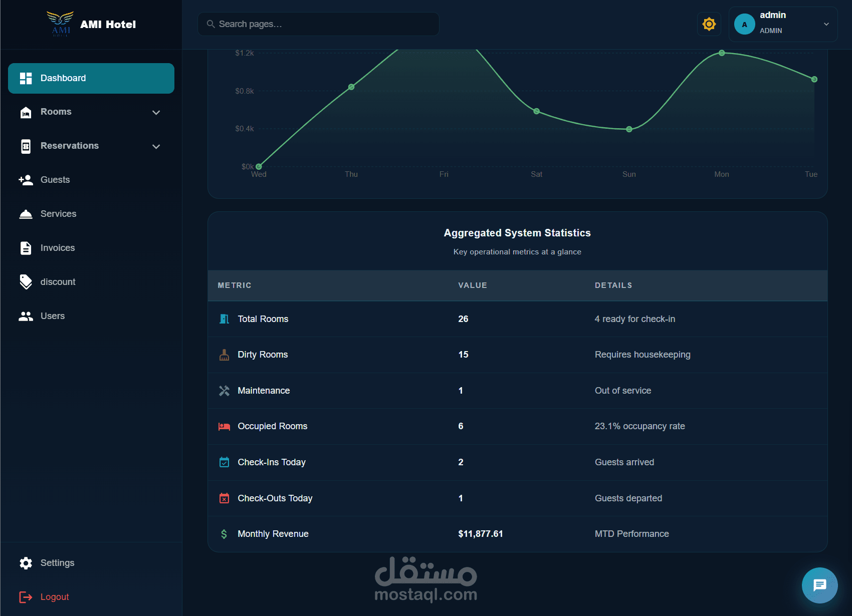Click the DETAILS column header
This screenshot has width=852, height=616.
point(613,285)
